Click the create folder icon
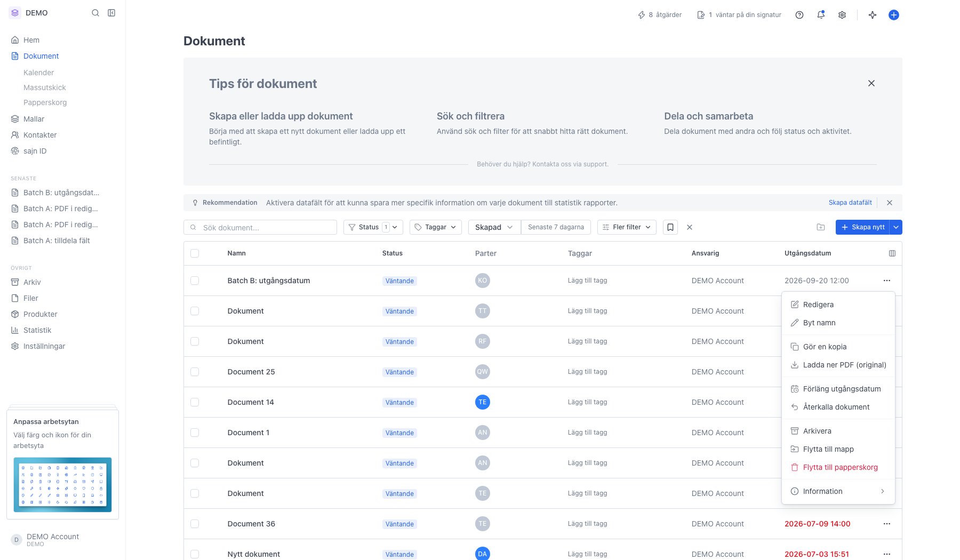 [x=821, y=227]
